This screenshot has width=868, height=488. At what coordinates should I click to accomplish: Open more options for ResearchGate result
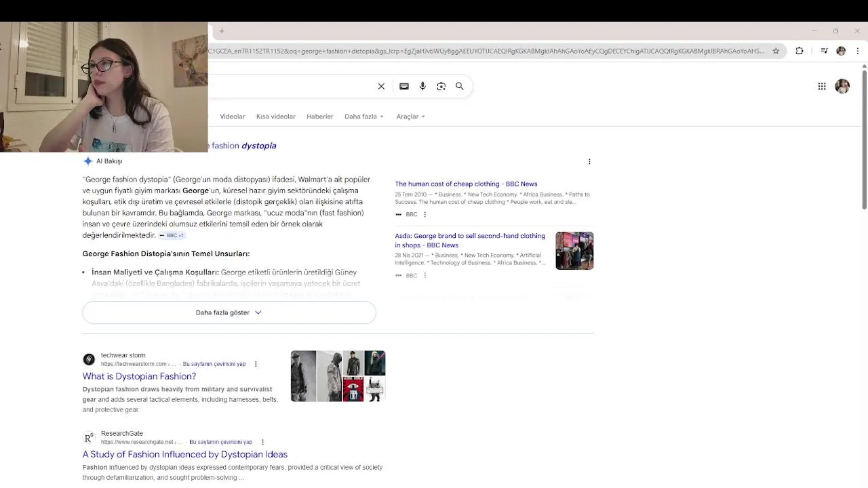point(262,442)
